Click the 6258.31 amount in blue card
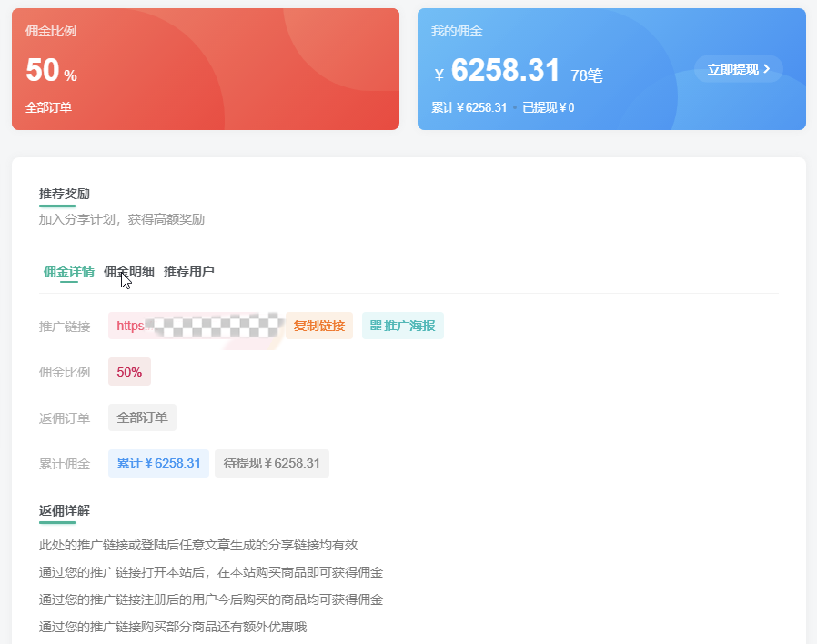Viewport: 817px width, 644px height. point(505,70)
